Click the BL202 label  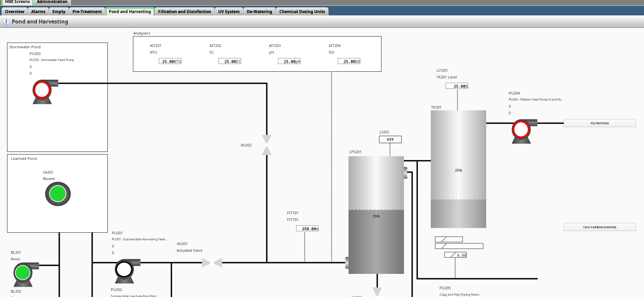pyautogui.click(x=16, y=291)
